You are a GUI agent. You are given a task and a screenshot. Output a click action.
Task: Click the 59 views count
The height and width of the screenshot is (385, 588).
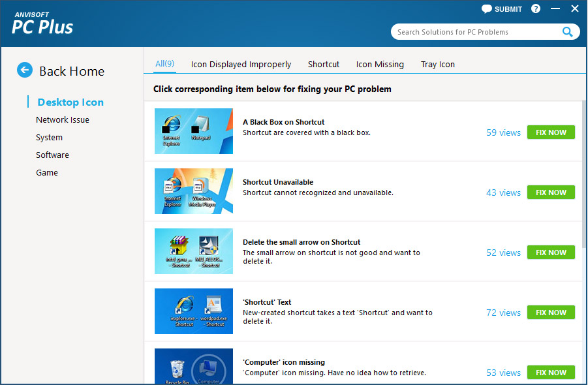pos(503,132)
